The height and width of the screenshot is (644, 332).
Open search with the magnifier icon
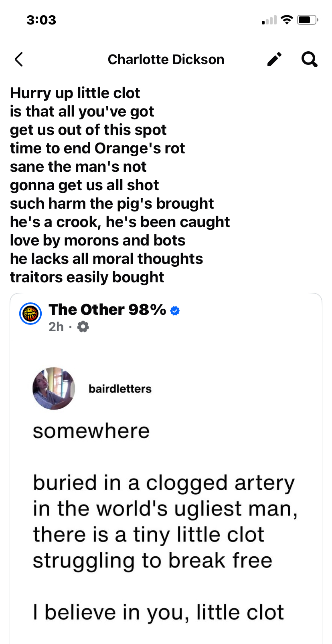309,59
